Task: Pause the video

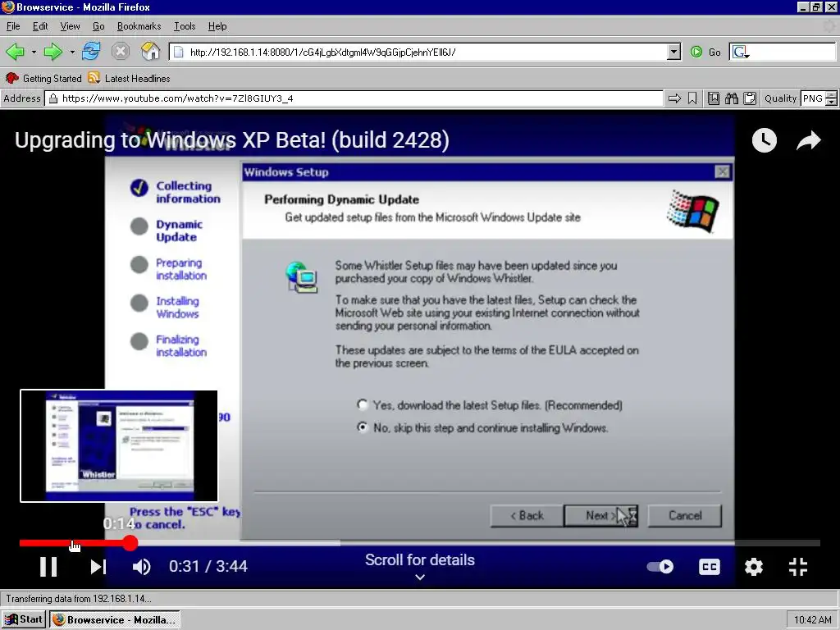Action: click(x=48, y=567)
